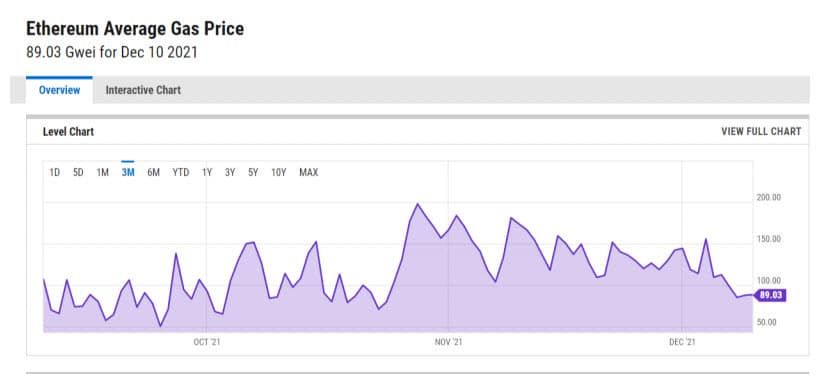
Task: Select the MAX time range
Action: click(x=308, y=172)
